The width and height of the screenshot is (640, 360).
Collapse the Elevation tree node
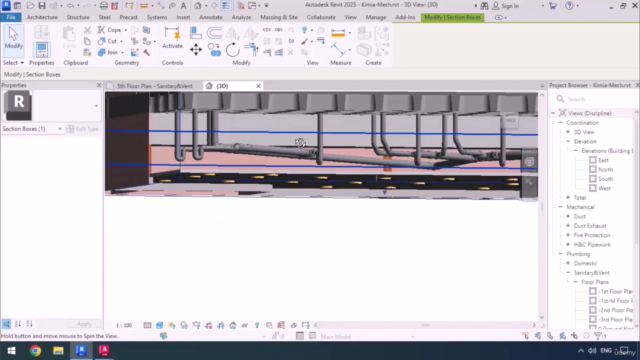pos(568,141)
